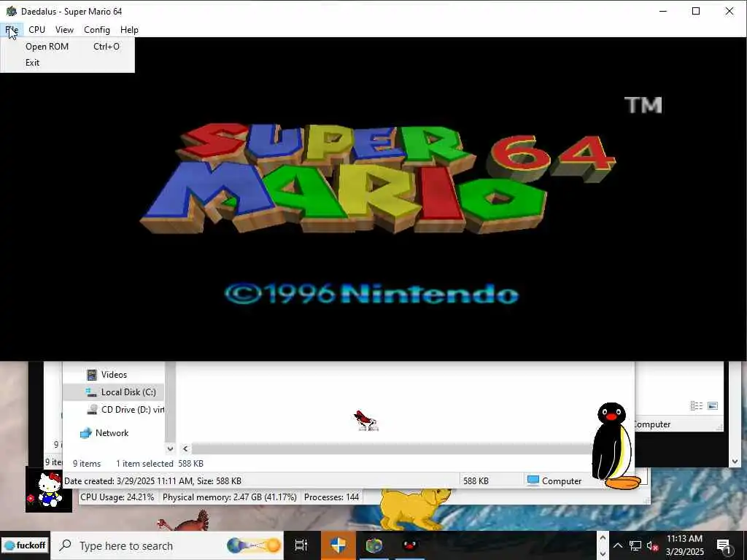Viewport: 747px width, 560px height.
Task: Click the "1 item selected 588 KB" status text
Action: (x=160, y=463)
